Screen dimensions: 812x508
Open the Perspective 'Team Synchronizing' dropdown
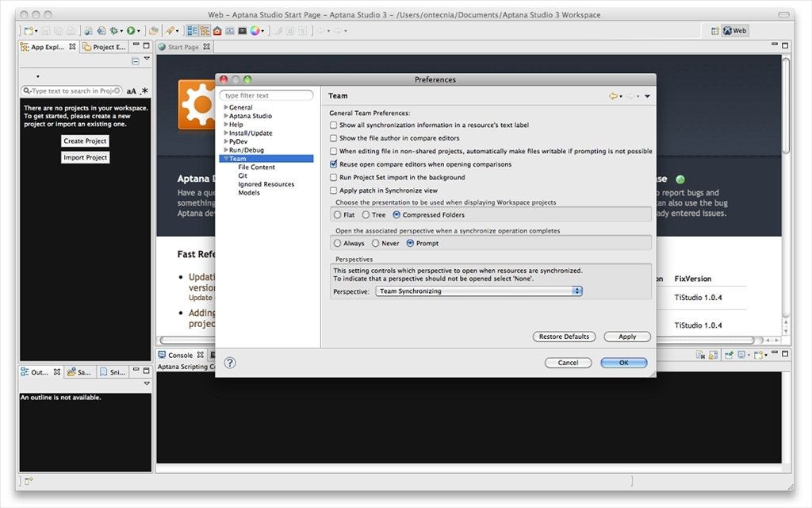479,291
